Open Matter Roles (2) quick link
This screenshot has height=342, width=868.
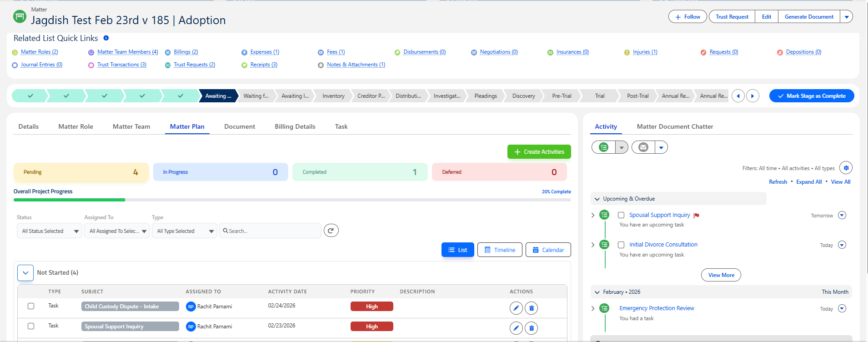[40, 52]
